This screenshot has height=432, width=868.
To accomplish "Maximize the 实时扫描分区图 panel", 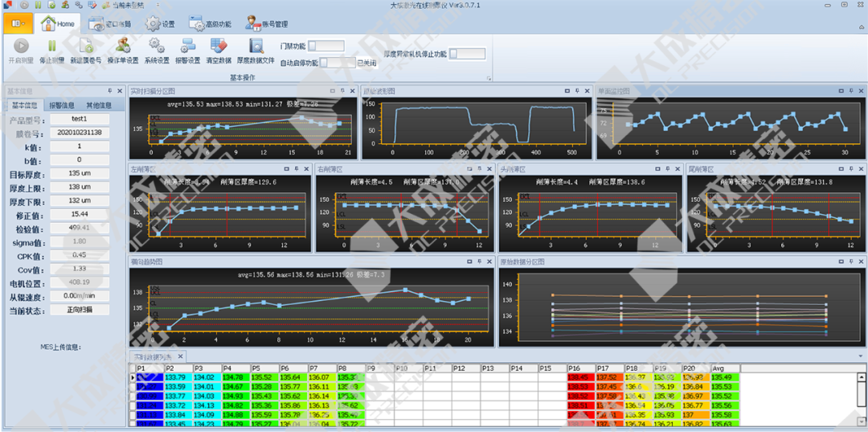I will 334,91.
